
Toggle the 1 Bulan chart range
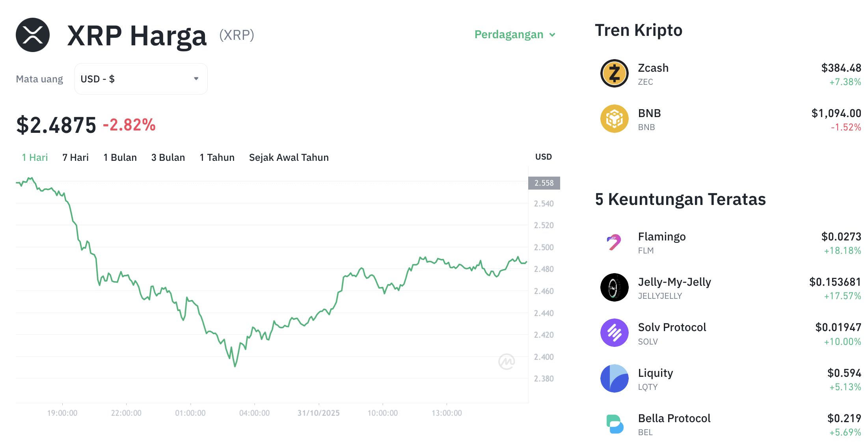tap(120, 157)
